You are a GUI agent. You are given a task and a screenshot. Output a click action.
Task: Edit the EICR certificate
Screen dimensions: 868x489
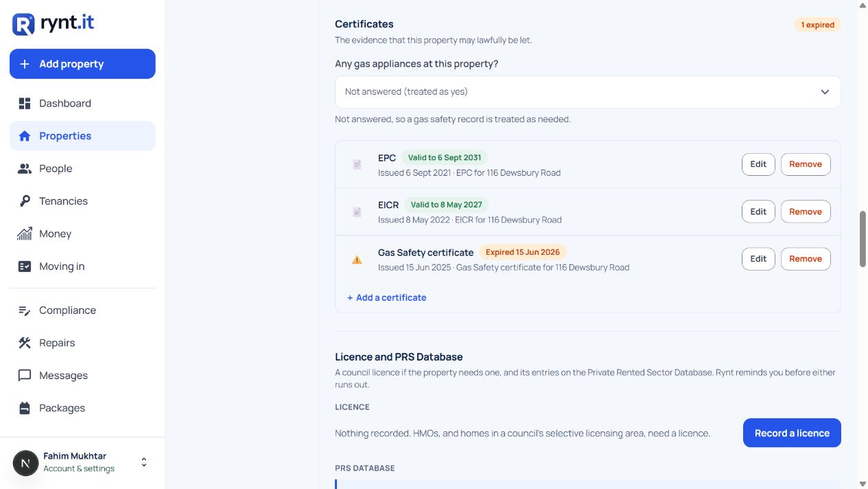[758, 212]
